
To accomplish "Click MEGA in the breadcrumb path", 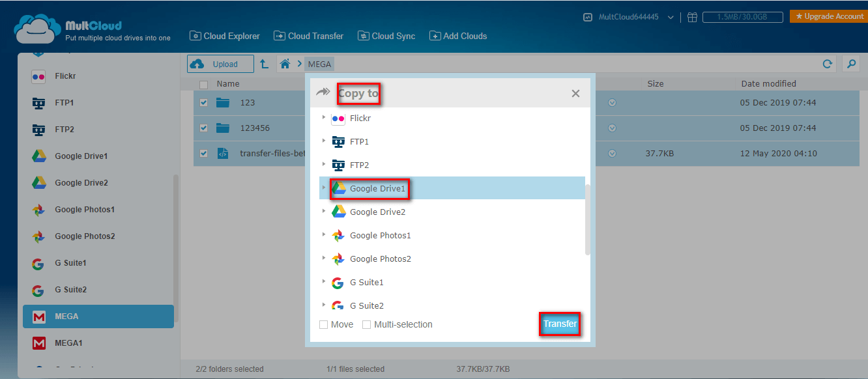I will [x=319, y=64].
